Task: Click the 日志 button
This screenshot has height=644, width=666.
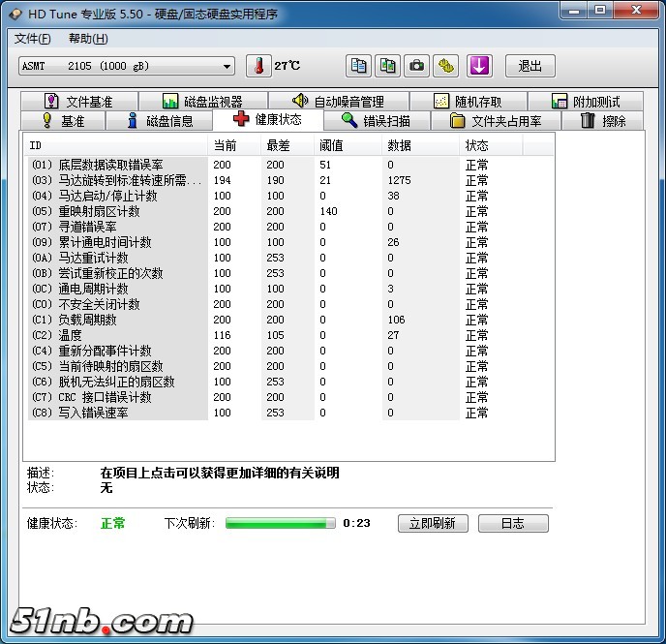Action: point(512,523)
